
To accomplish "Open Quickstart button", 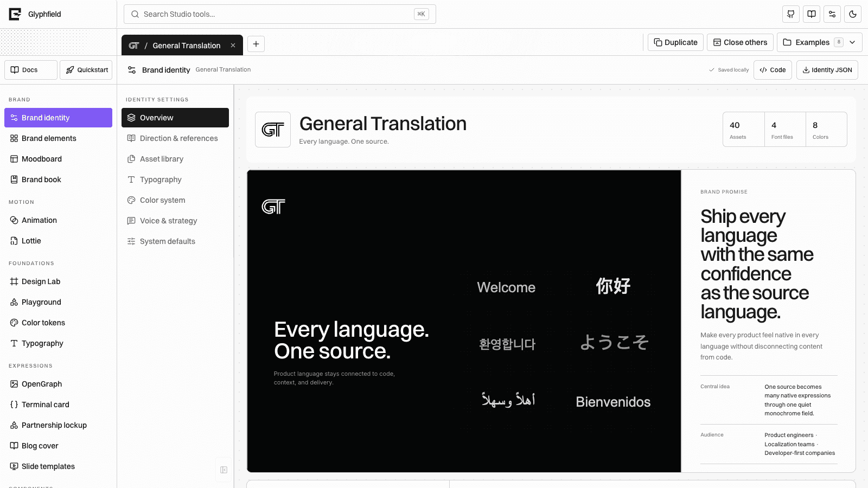I will click(86, 70).
